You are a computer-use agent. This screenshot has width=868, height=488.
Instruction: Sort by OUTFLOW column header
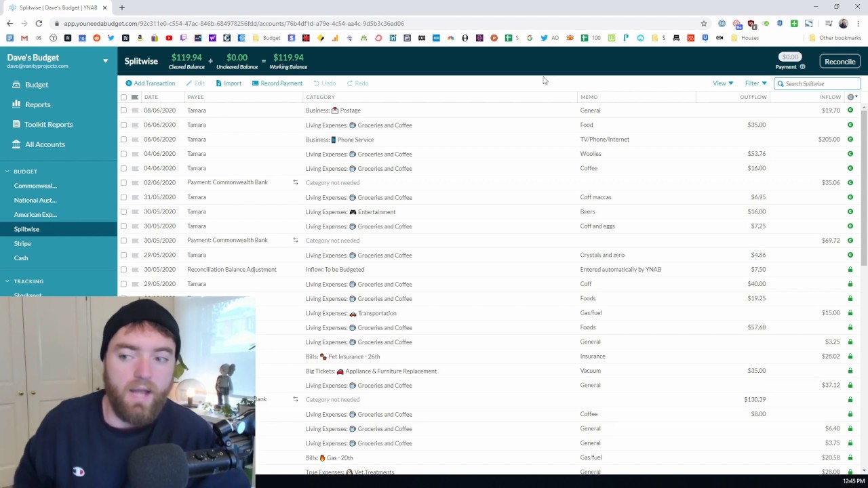tap(753, 97)
